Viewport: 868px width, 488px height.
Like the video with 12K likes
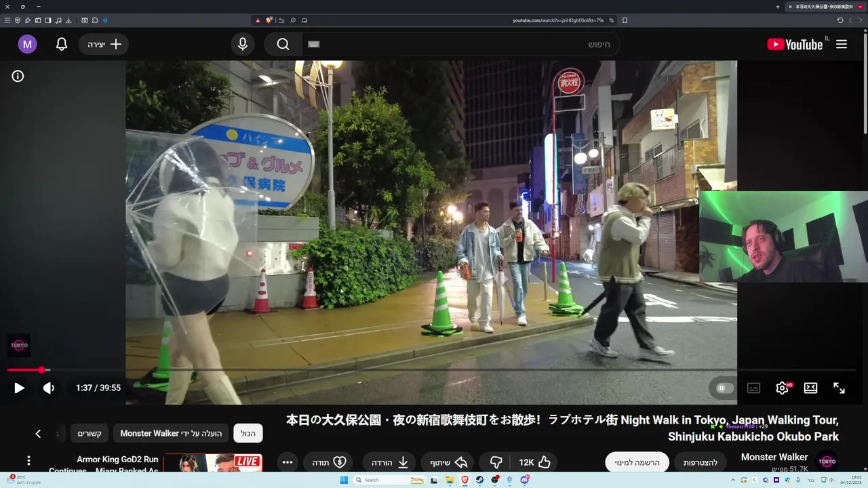click(x=535, y=462)
